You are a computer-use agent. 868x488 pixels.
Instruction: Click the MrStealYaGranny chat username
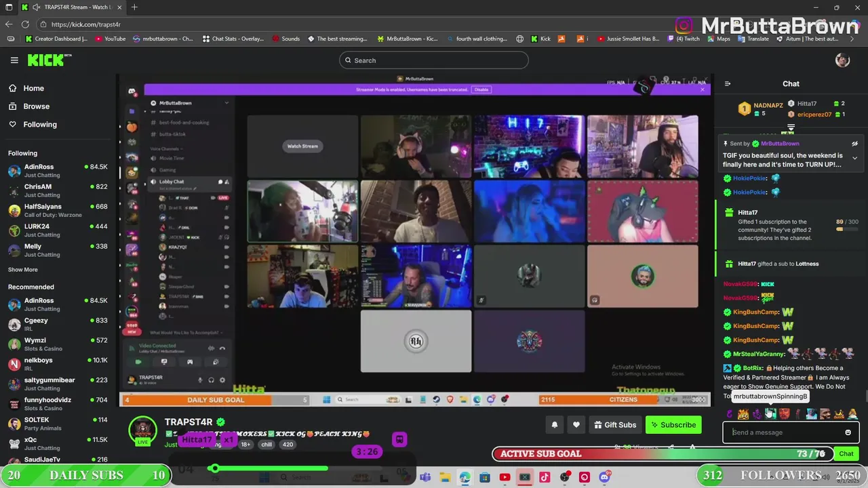[x=758, y=354]
